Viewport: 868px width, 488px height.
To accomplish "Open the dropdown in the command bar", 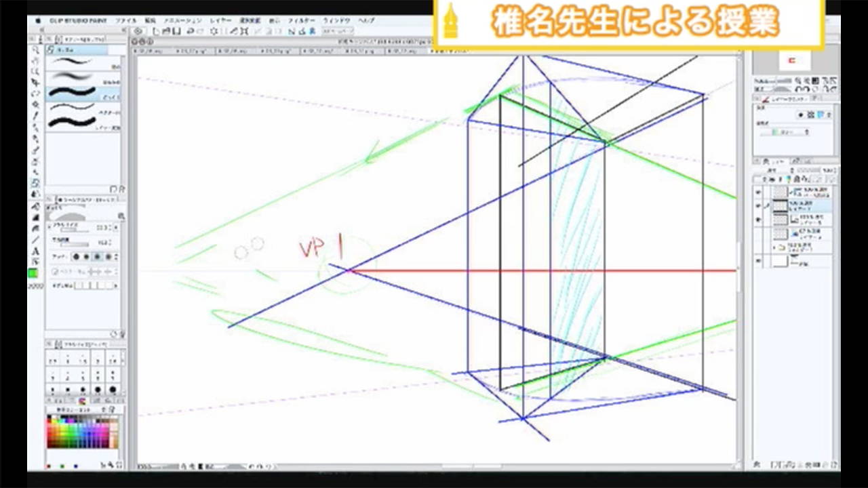I will point(338,31).
